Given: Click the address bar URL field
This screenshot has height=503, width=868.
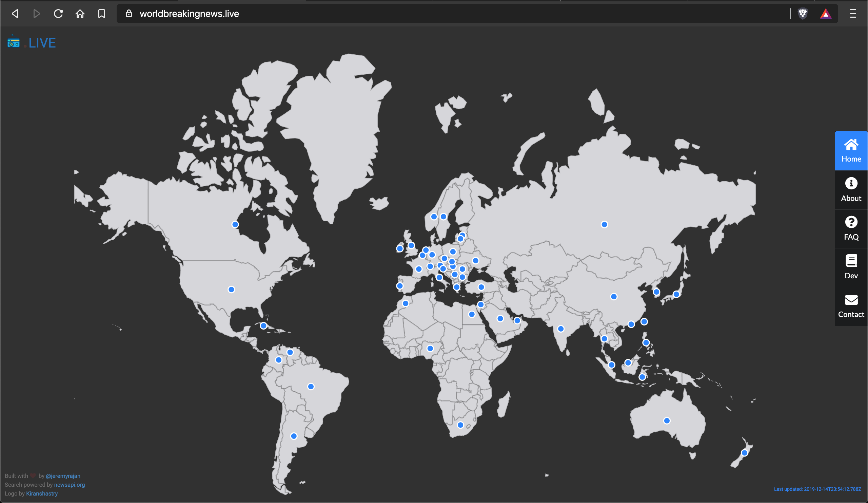Looking at the screenshot, I should click(x=189, y=14).
